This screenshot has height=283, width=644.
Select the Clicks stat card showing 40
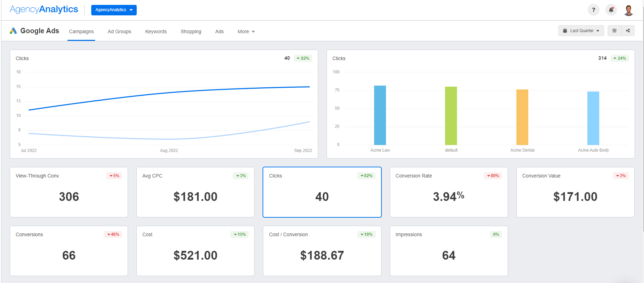[x=322, y=192]
